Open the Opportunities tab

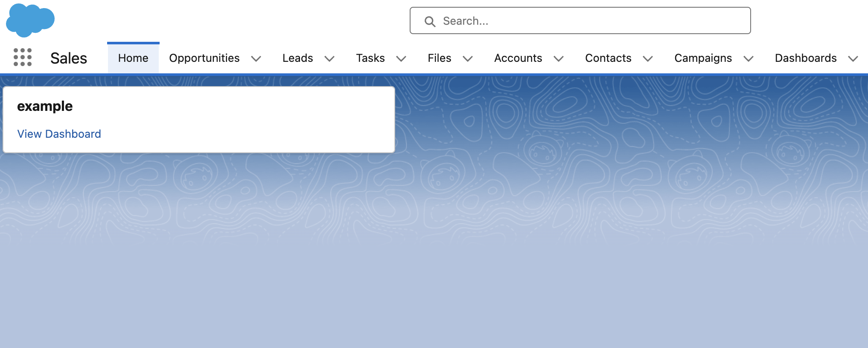tap(204, 58)
